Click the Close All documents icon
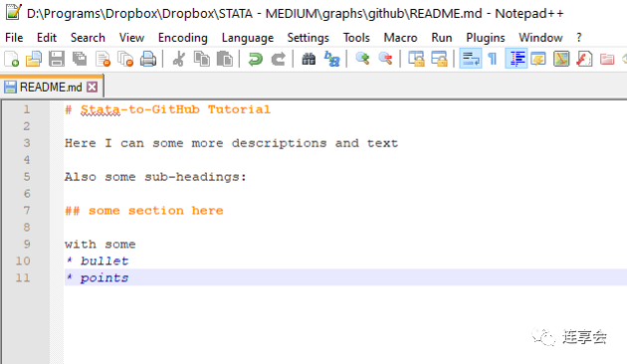 [125, 59]
